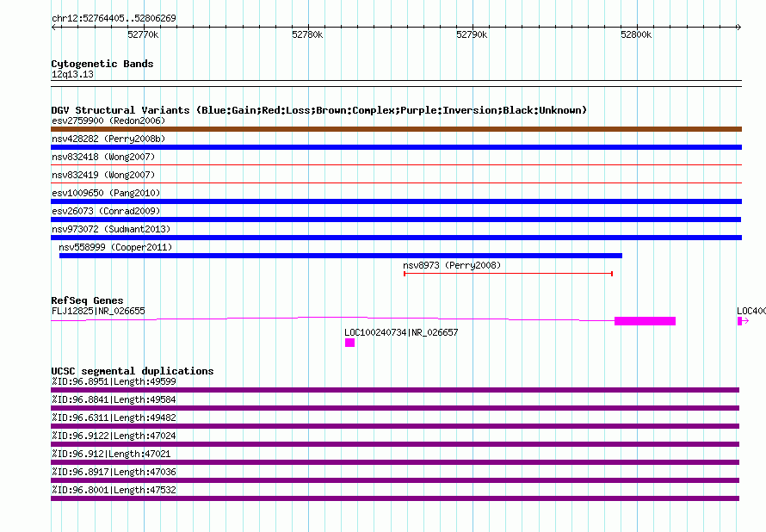Image resolution: width=766 pixels, height=532 pixels.
Task: Click the 52800k ruler tick label
Action: pos(636,34)
